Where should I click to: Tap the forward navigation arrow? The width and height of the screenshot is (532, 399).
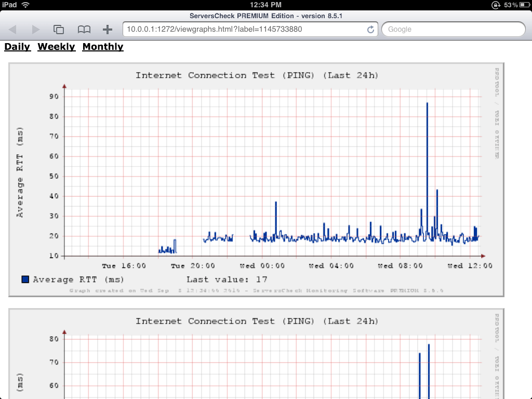click(x=35, y=30)
